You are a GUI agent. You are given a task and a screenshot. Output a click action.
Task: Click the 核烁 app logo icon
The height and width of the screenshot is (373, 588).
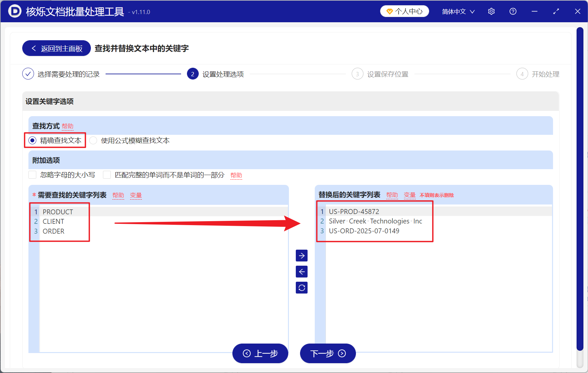[14, 11]
